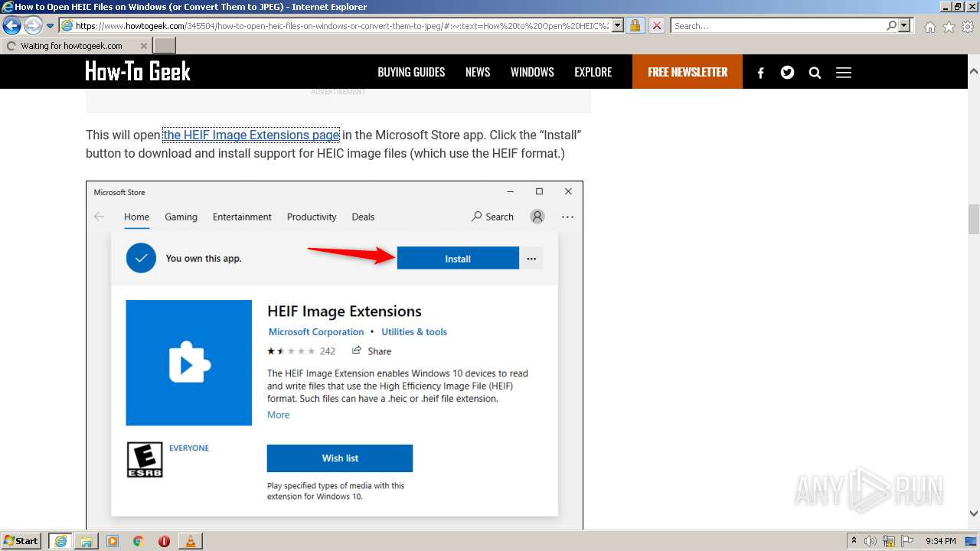The image size is (980, 551).
Task: Click the search magnifier icon in IE
Action: [891, 26]
